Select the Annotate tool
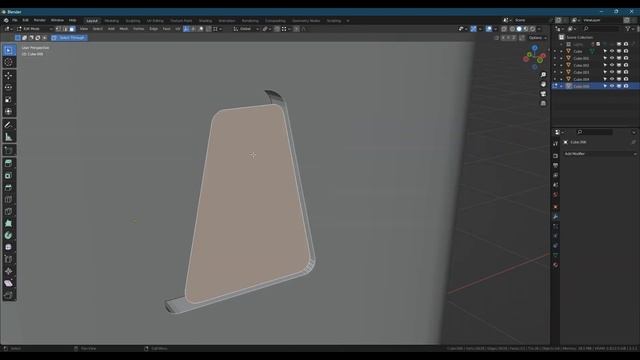This screenshot has width=640, height=360. pyautogui.click(x=9, y=125)
